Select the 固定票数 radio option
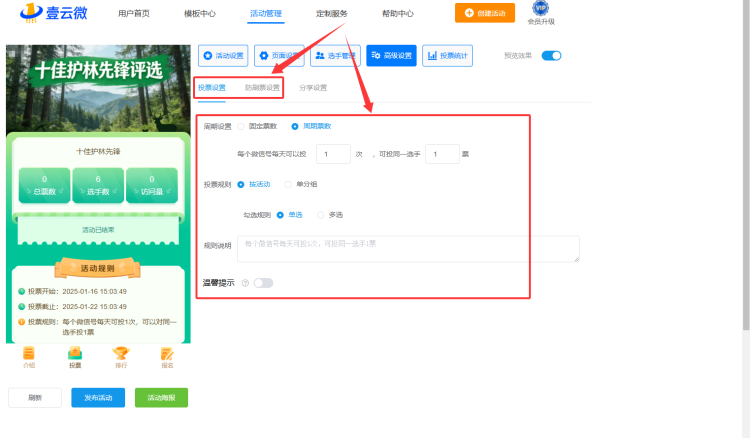Viewport: 750px width, 438px height. (241, 126)
